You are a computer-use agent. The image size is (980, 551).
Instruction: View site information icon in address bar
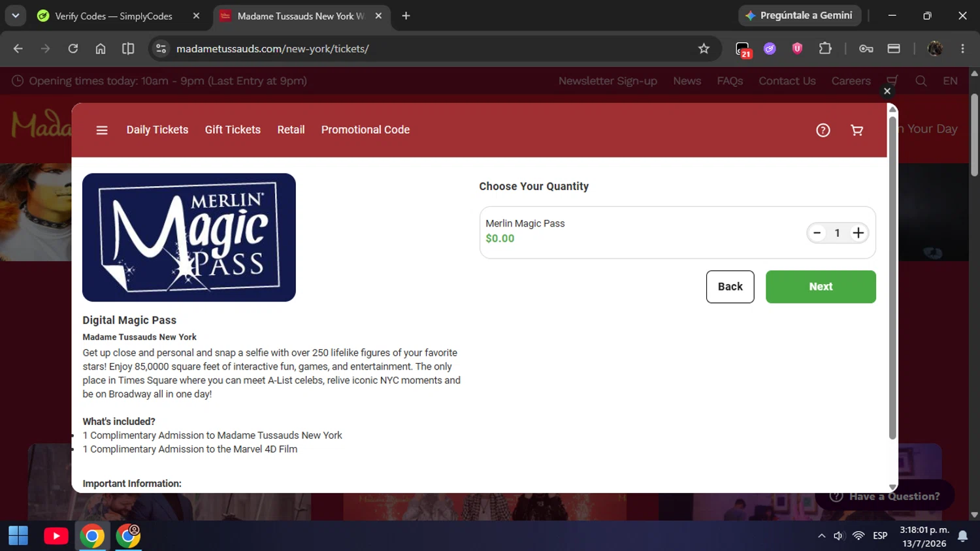click(161, 48)
